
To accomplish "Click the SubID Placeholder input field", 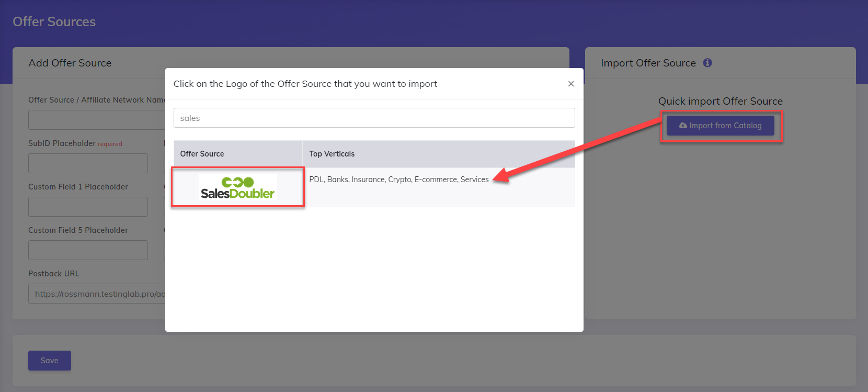I will 88,163.
